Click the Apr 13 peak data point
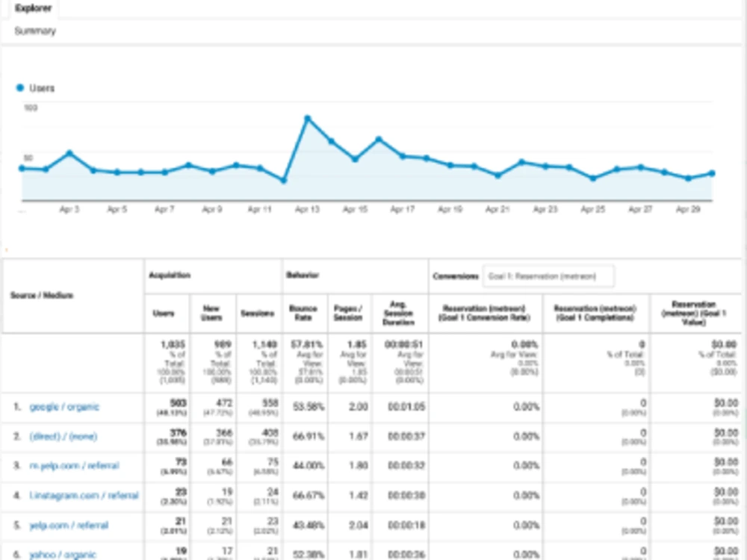This screenshot has width=747, height=560. 308,118
